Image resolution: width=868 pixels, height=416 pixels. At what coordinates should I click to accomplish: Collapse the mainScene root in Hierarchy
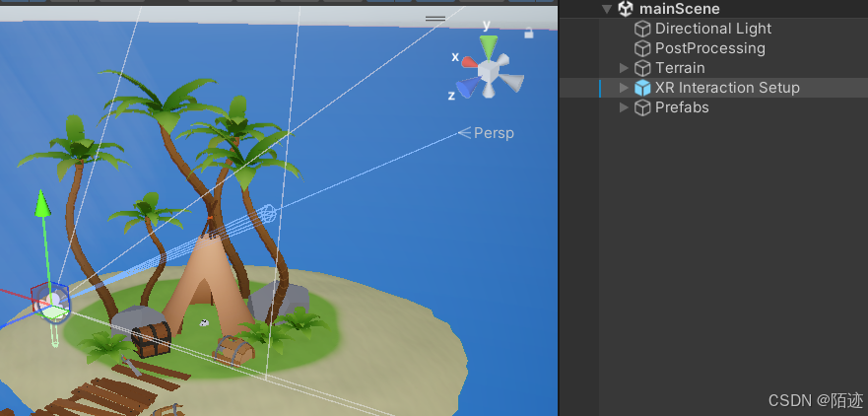pos(607,8)
